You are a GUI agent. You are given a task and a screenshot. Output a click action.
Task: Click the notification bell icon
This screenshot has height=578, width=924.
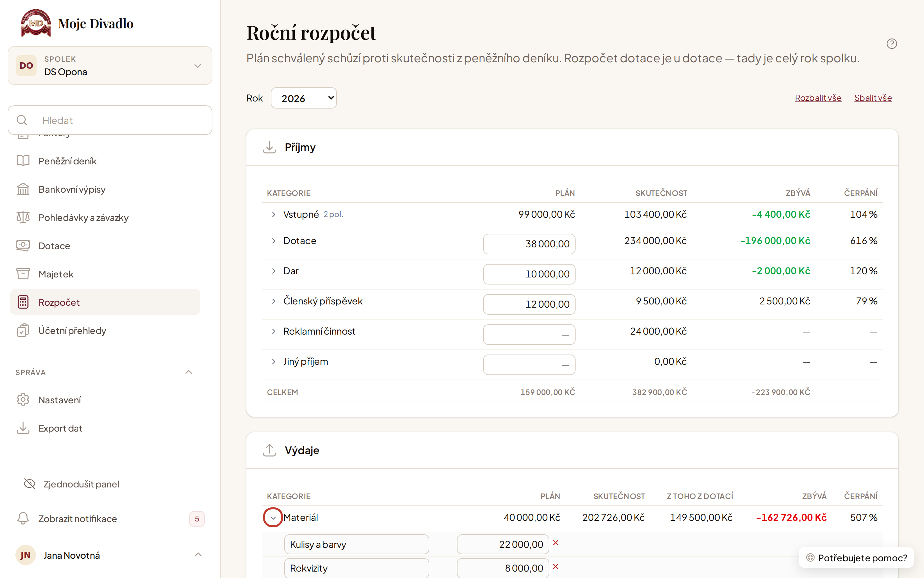23,518
